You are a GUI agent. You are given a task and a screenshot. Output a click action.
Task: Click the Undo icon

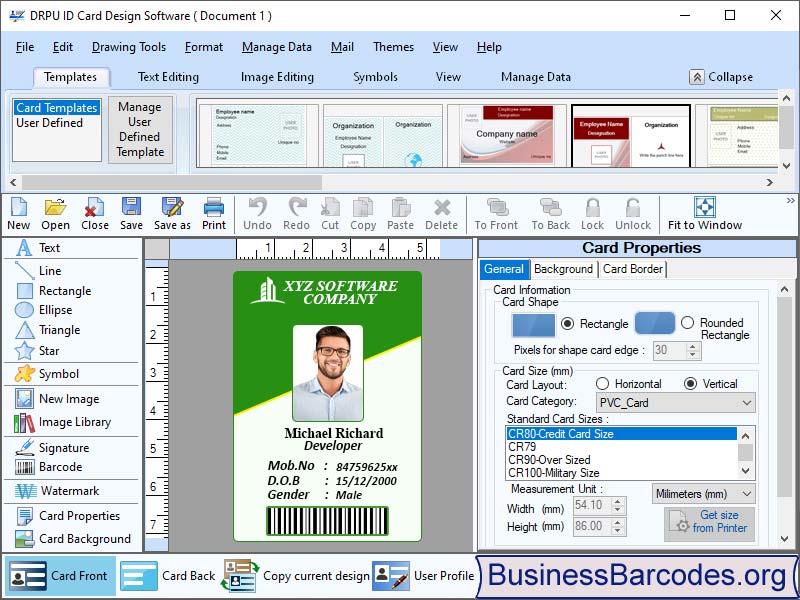[257, 213]
